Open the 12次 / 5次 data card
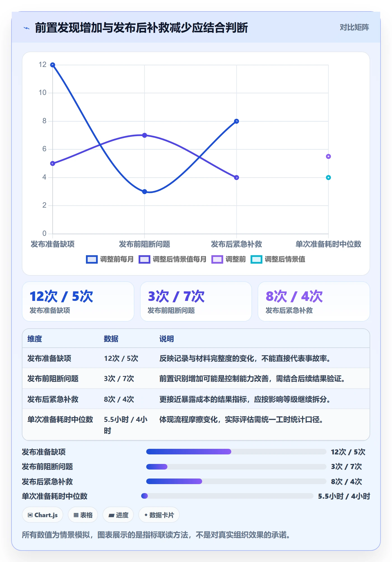 78,301
